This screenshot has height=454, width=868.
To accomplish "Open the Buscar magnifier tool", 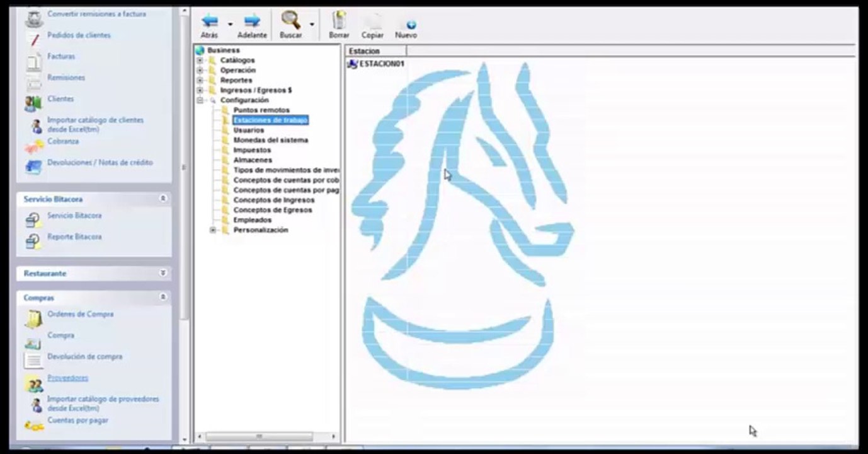I will (290, 20).
